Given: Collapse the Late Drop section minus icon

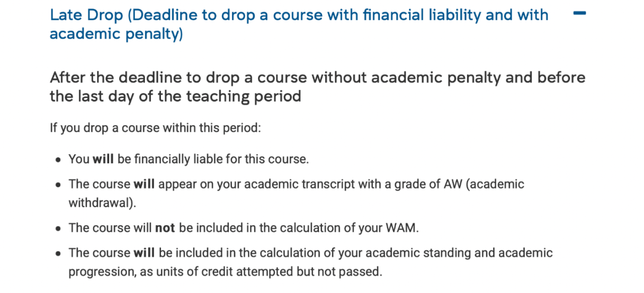Looking at the screenshot, I should (580, 14).
